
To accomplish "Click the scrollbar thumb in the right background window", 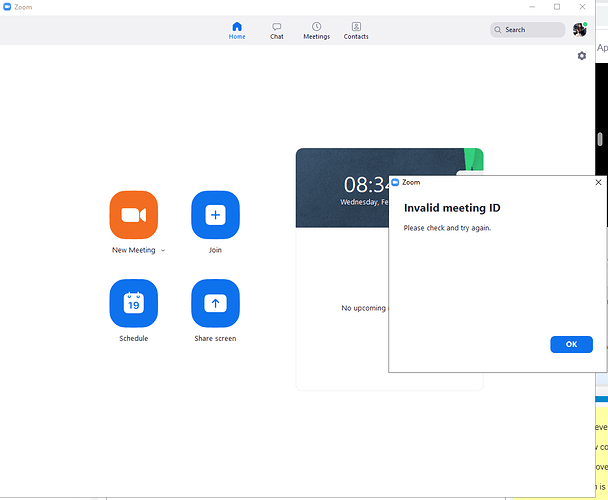I will tap(600, 139).
